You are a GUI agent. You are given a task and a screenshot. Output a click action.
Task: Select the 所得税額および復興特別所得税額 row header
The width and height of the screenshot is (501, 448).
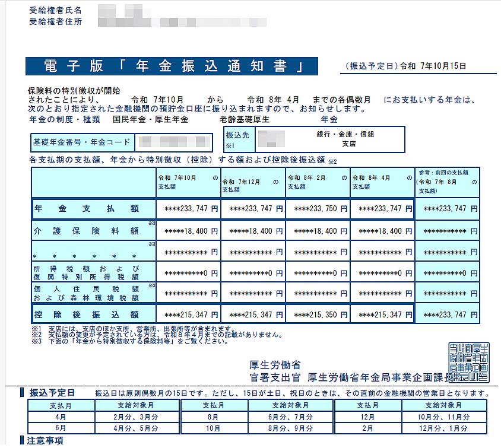pos(93,272)
